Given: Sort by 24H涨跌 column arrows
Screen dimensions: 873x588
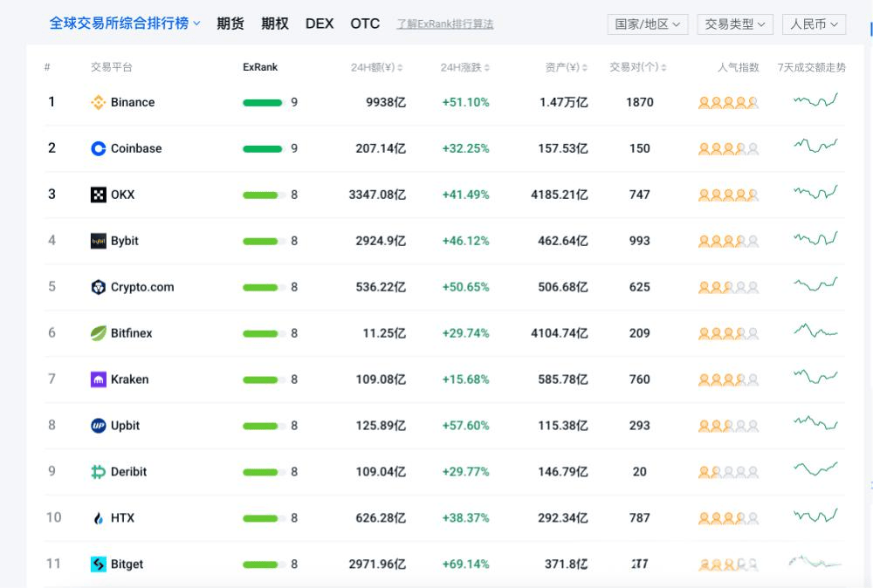Looking at the screenshot, I should click(487, 68).
